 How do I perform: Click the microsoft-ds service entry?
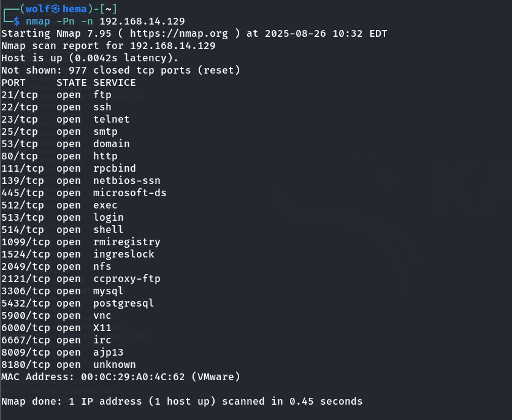pyautogui.click(x=129, y=193)
